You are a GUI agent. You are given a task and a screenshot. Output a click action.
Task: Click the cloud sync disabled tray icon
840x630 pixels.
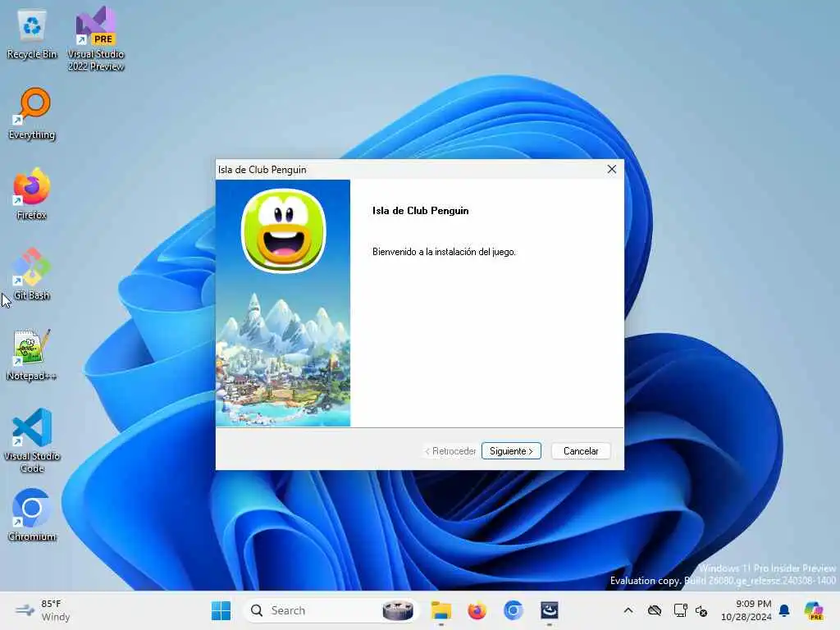(655, 610)
